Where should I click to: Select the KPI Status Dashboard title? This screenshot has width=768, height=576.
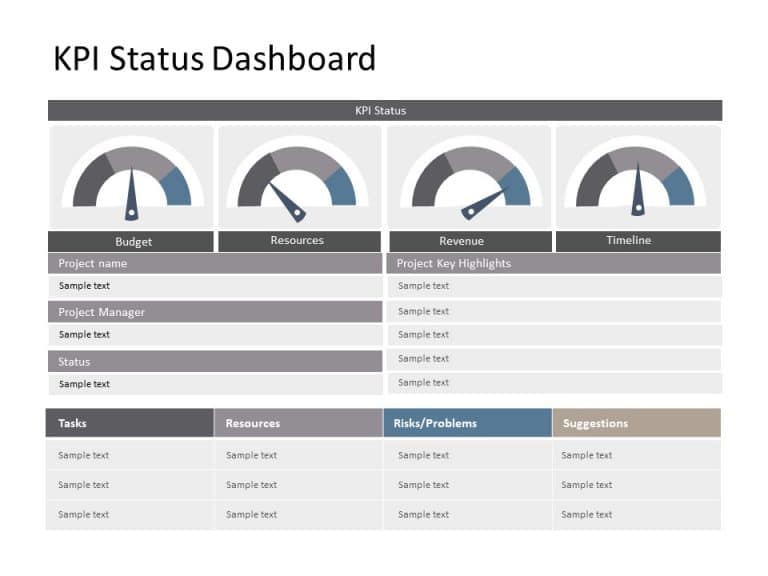point(215,58)
